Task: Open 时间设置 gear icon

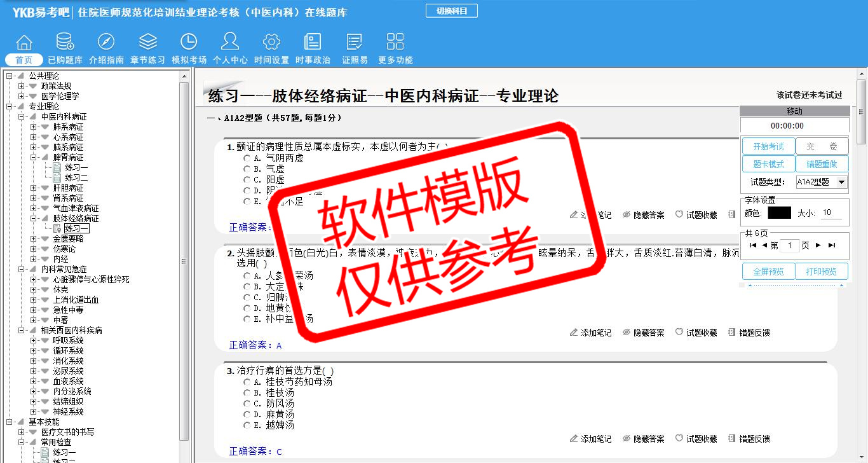Action: click(271, 42)
